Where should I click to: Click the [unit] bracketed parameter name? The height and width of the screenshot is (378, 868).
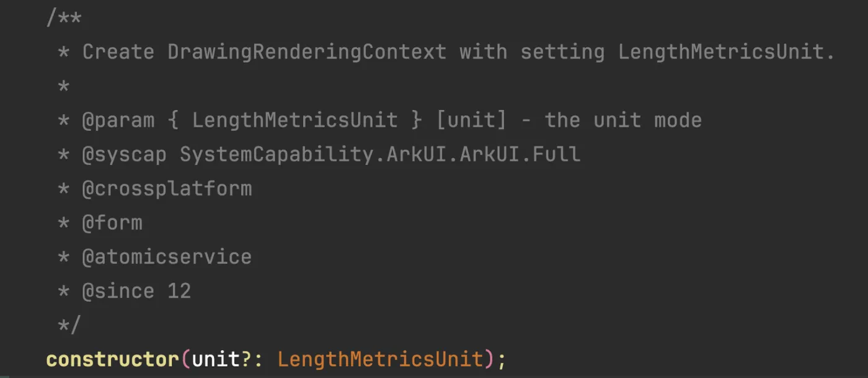tap(471, 120)
